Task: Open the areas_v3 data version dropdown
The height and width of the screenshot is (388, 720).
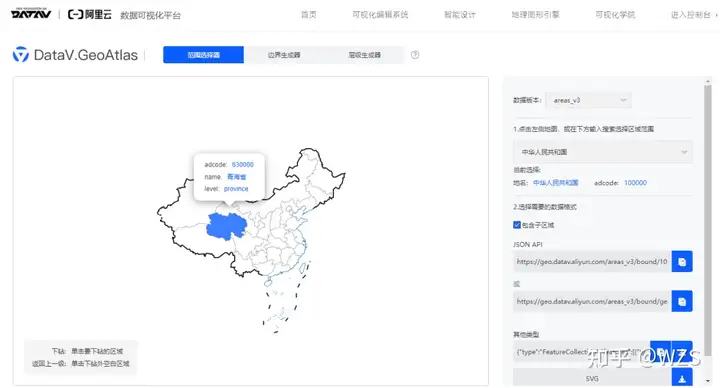Action: click(x=589, y=100)
